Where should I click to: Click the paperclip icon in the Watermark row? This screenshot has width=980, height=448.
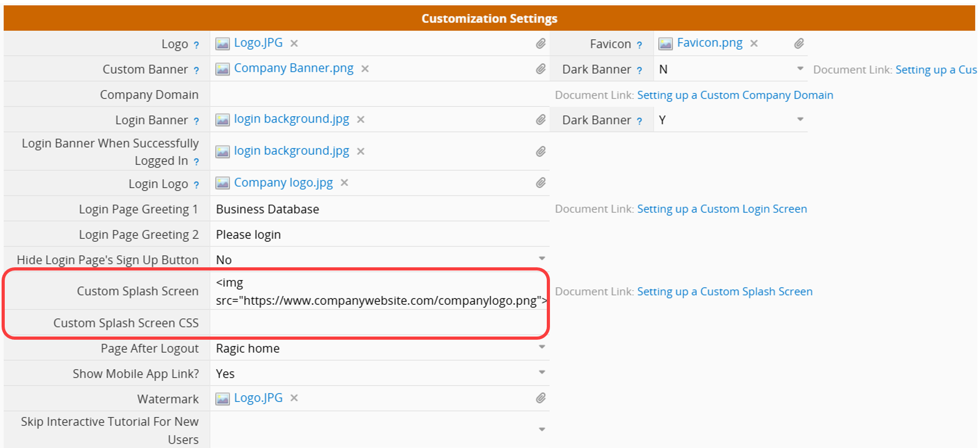pyautogui.click(x=540, y=398)
